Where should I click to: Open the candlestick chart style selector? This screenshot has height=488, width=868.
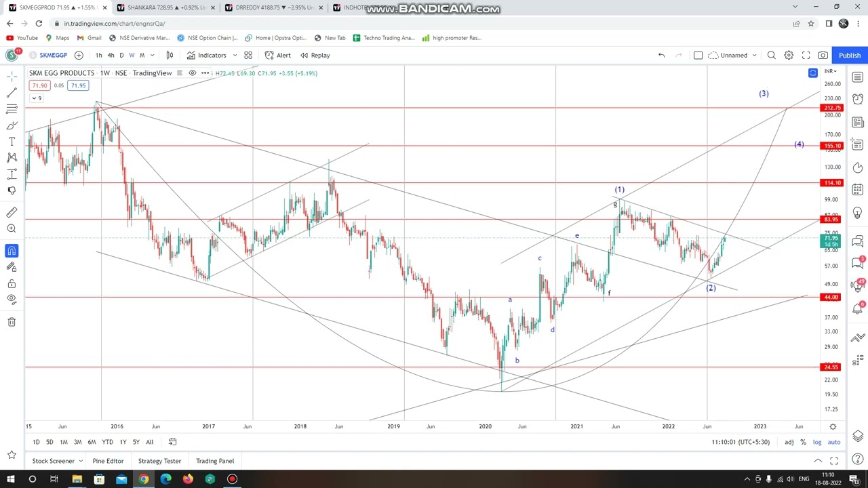click(170, 55)
